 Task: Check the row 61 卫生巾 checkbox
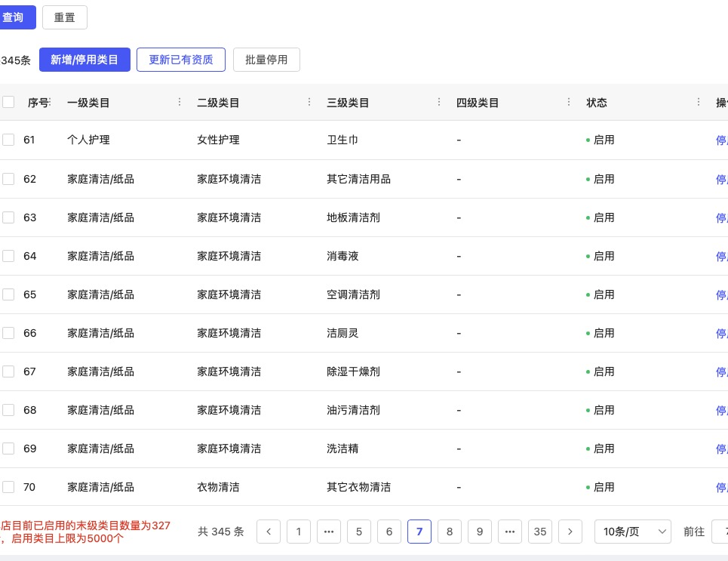(8, 140)
